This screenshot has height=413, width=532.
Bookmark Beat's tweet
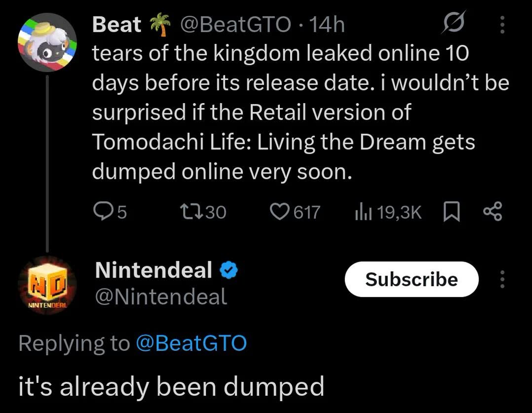452,211
